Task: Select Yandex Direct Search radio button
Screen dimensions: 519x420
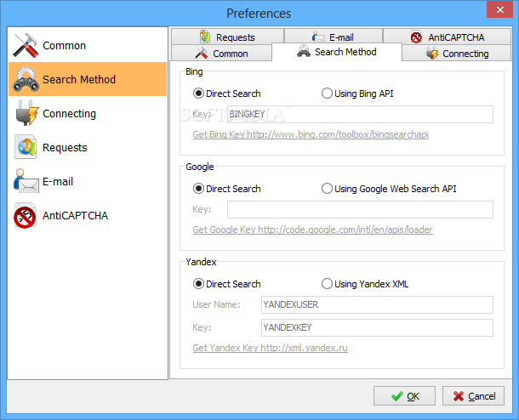Action: tap(198, 284)
